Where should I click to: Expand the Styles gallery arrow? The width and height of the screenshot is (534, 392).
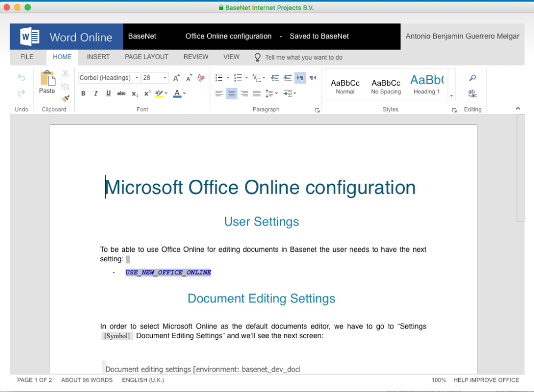(x=452, y=96)
